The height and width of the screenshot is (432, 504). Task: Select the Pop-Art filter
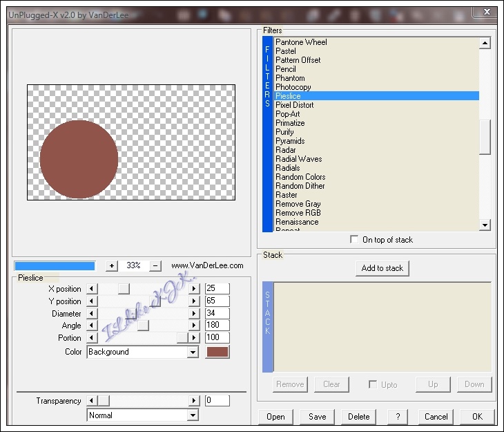pyautogui.click(x=287, y=114)
